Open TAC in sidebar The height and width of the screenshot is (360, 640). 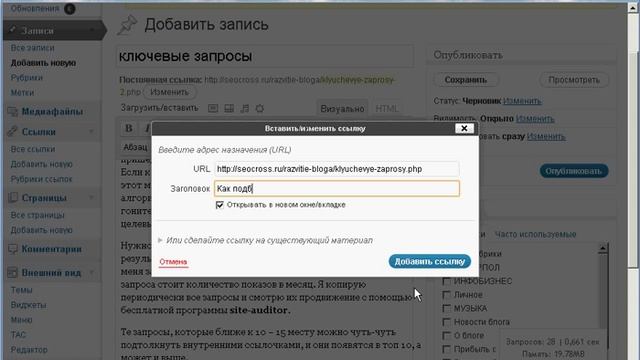tap(18, 335)
